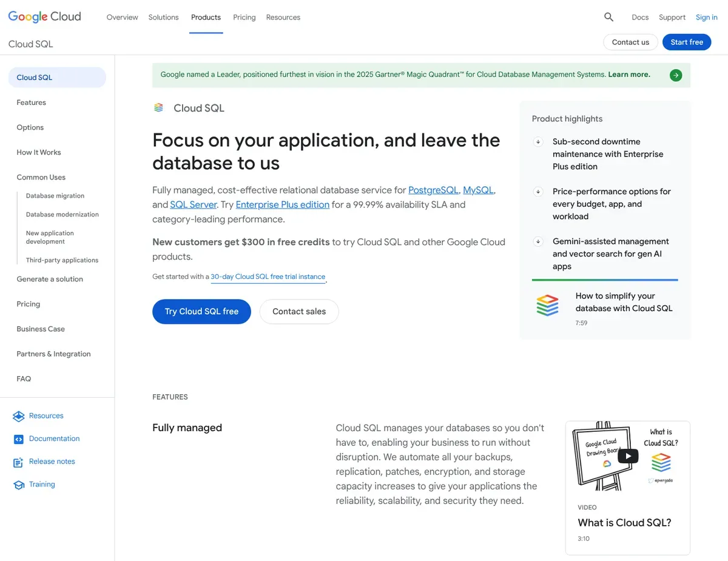This screenshot has width=728, height=561.
Task: Go to Common Uses section
Action: [41, 177]
